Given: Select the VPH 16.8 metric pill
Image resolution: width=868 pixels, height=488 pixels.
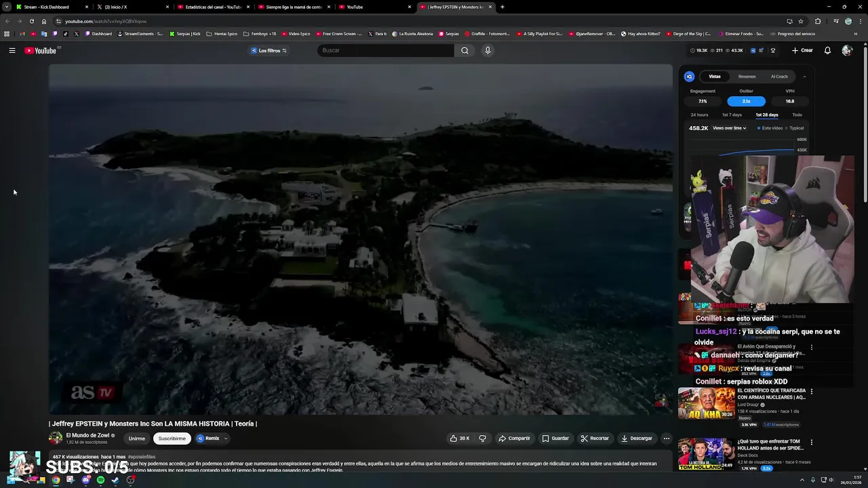Looking at the screenshot, I should pyautogui.click(x=790, y=101).
